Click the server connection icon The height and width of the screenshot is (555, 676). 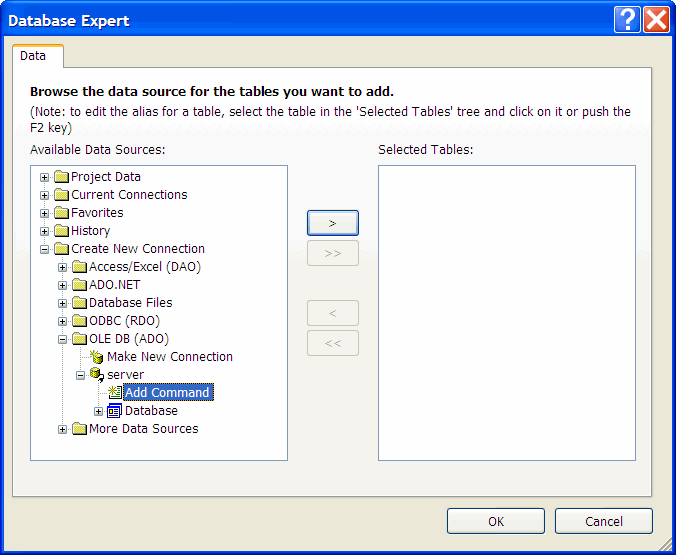click(x=97, y=375)
